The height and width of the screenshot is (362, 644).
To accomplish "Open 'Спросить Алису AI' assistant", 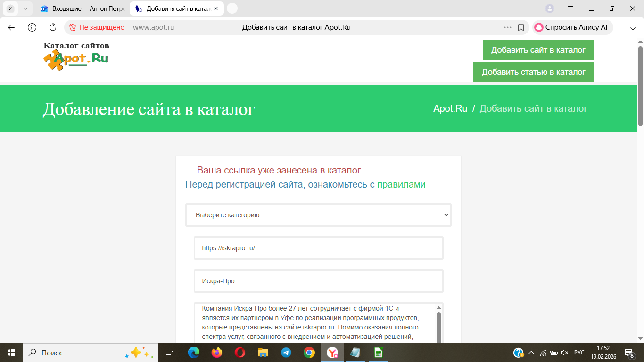I will (573, 27).
